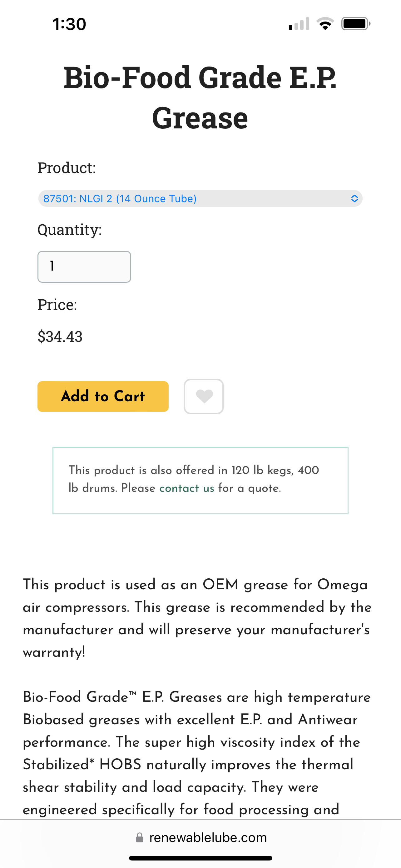Tap the padlock icon in address bar
This screenshot has height=868, width=401.
(x=139, y=837)
